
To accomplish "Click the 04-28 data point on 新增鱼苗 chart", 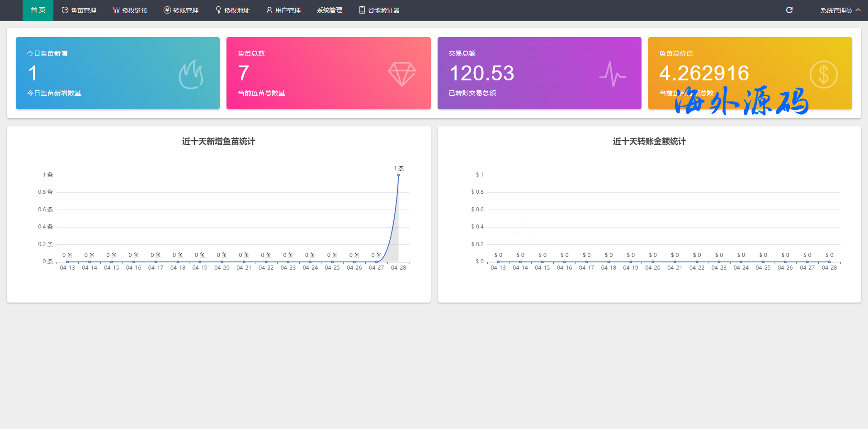I will (x=398, y=175).
